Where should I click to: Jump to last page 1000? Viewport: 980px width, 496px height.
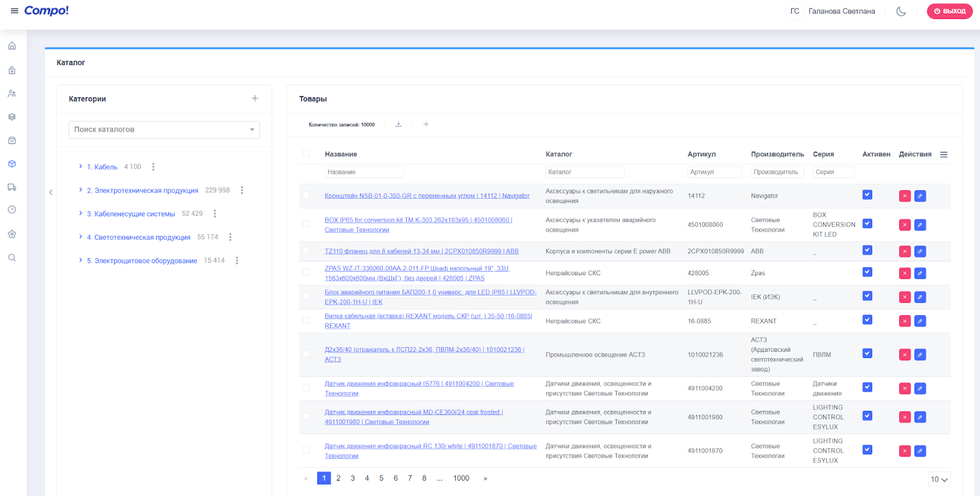(461, 478)
